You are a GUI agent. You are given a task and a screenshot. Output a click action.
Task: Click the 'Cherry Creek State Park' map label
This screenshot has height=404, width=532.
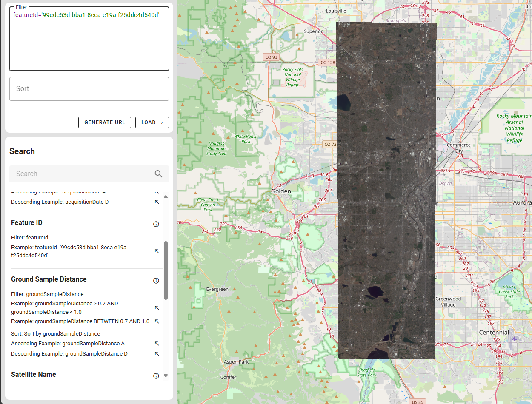click(x=509, y=291)
